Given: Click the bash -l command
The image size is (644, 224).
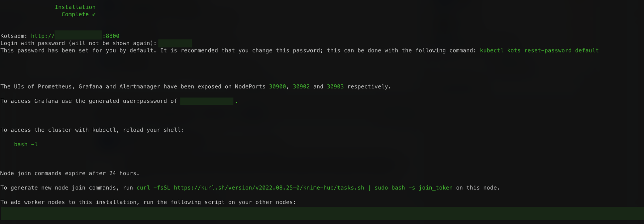Looking at the screenshot, I should pyautogui.click(x=26, y=145).
